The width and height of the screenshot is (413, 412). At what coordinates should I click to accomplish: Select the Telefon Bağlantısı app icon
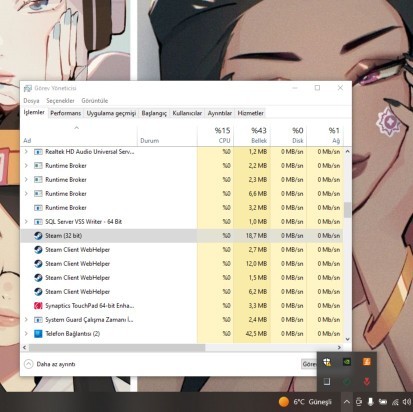coord(38,334)
